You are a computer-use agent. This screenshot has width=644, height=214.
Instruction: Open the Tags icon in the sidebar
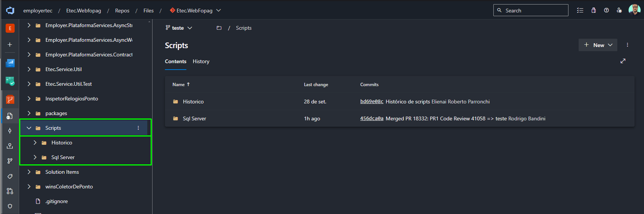[10, 176]
